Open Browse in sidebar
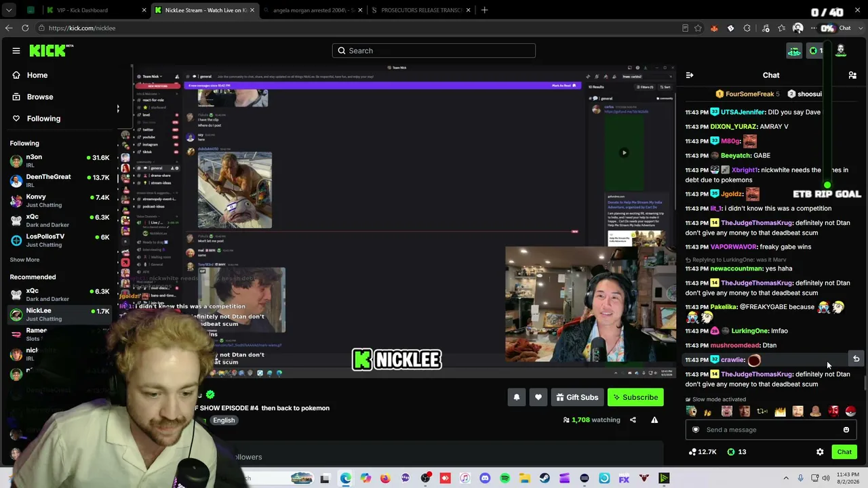 (39, 97)
